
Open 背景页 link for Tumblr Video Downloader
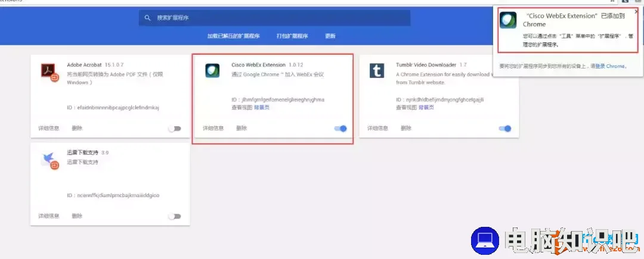pos(426,107)
